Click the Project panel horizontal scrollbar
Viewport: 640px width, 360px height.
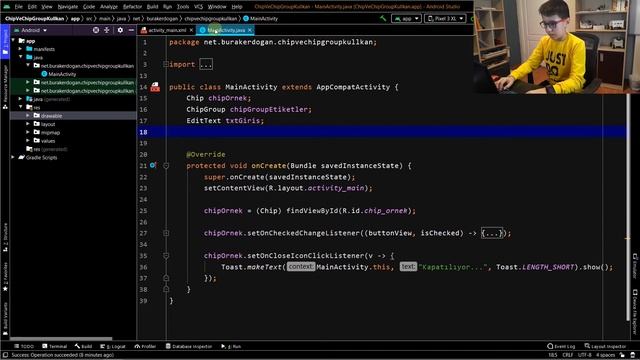pos(61,338)
